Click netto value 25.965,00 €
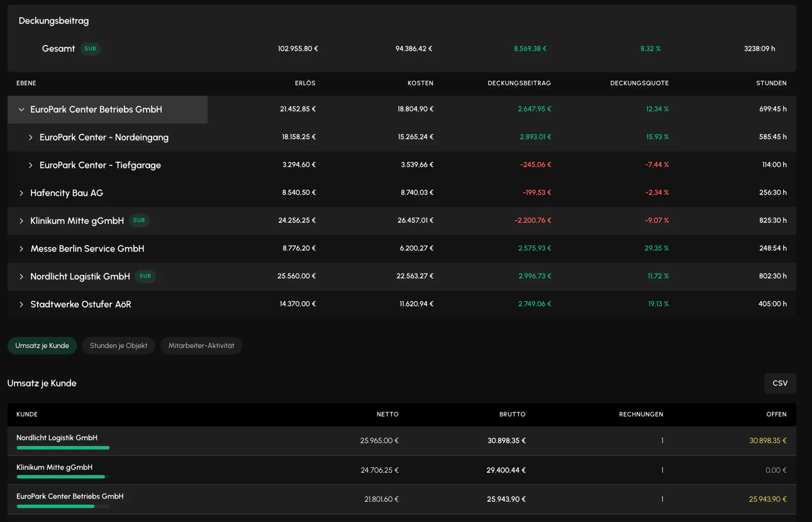Screen dimensions: 812x522 [x=380, y=441]
